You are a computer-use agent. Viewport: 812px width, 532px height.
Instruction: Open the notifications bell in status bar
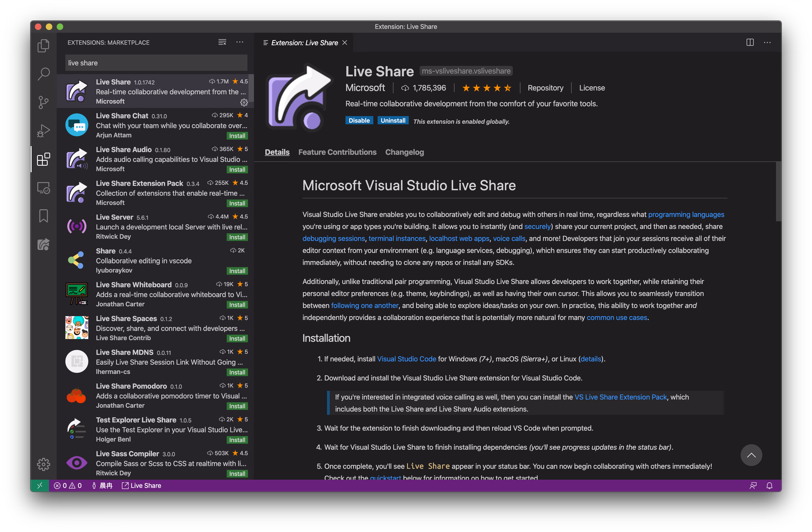point(769,486)
